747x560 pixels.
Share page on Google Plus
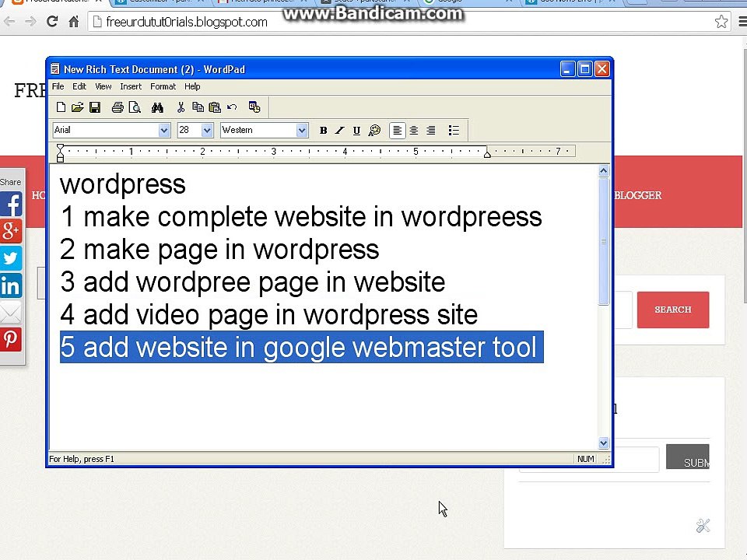11,232
